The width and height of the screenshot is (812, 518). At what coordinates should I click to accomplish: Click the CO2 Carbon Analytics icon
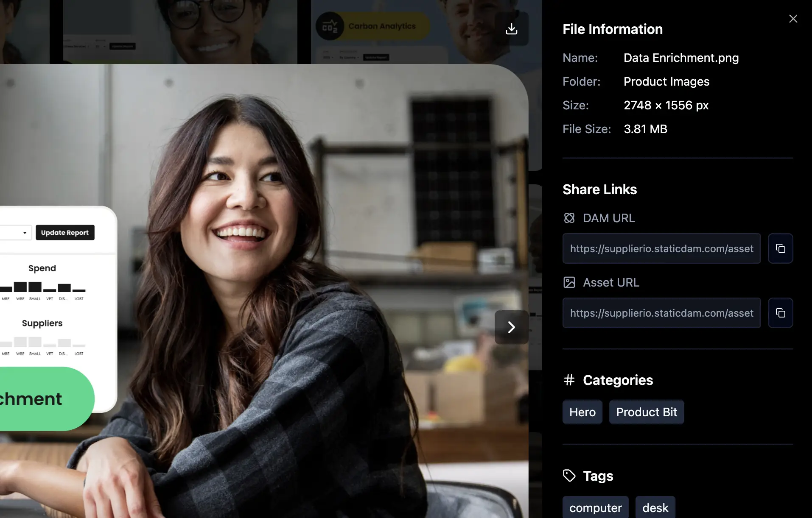(x=330, y=26)
